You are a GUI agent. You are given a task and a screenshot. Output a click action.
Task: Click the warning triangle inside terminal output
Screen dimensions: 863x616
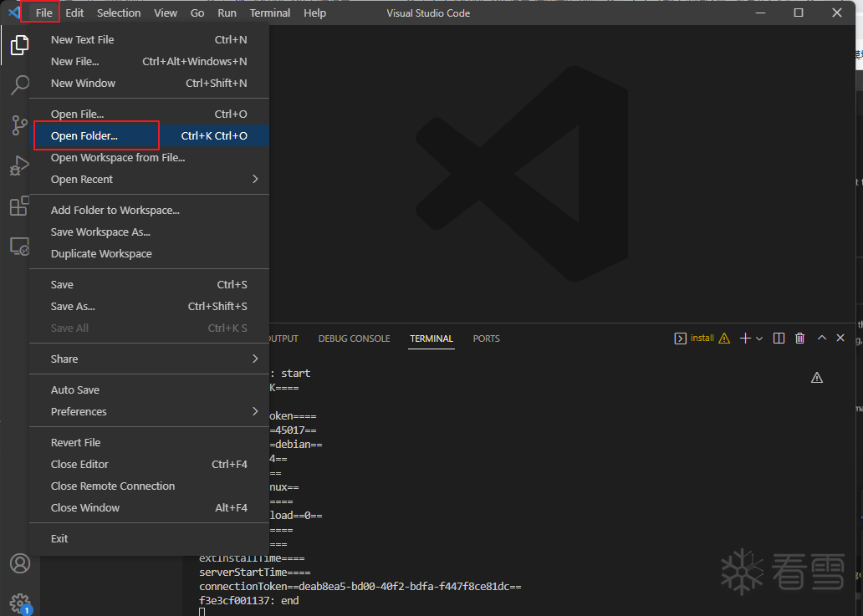(817, 378)
